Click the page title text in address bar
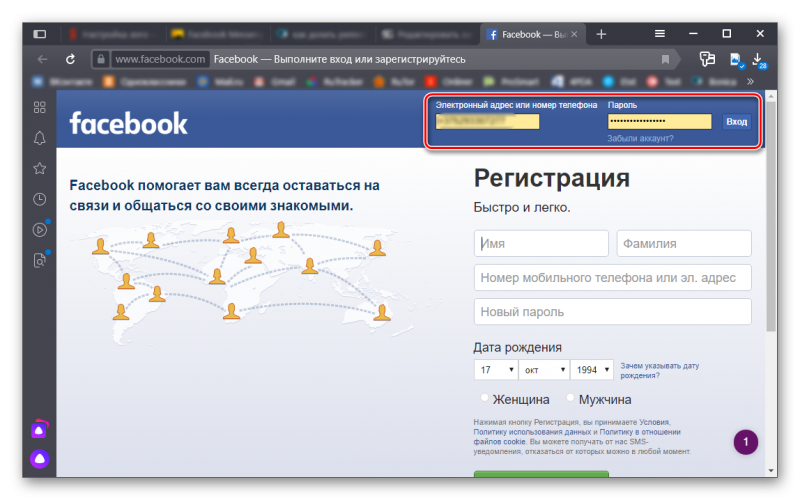800x500 pixels. coord(339,59)
